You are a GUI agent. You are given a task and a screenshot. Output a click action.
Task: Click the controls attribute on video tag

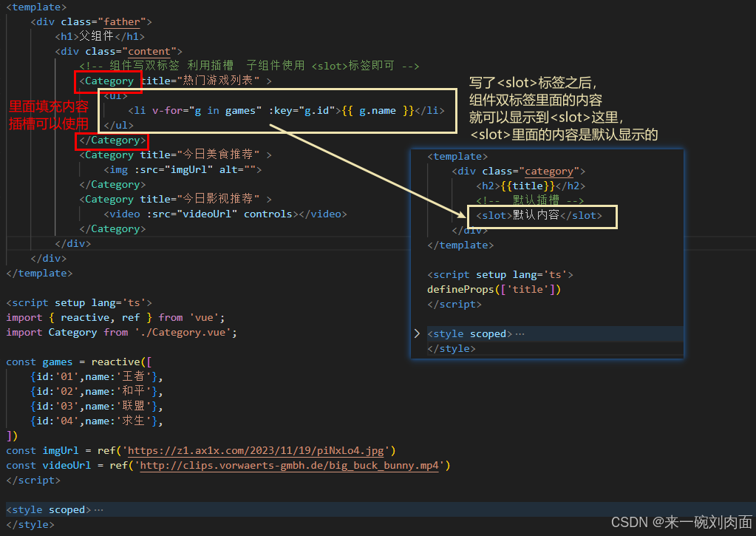coord(268,214)
